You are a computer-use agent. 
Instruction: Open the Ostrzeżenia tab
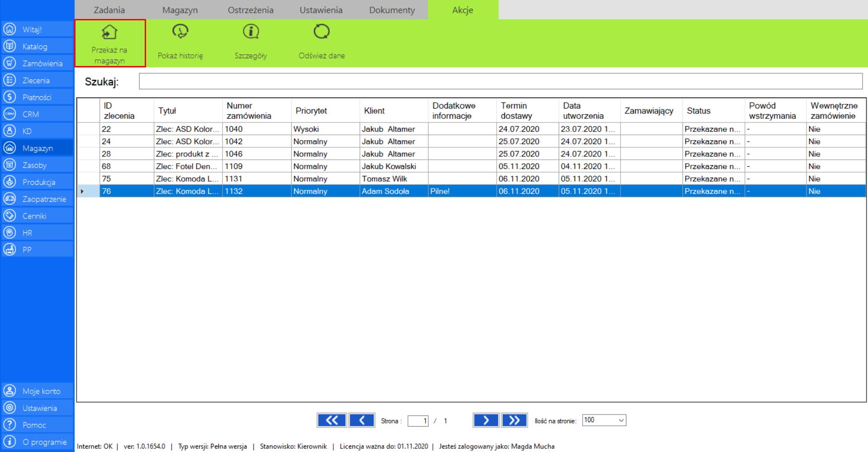tap(251, 10)
